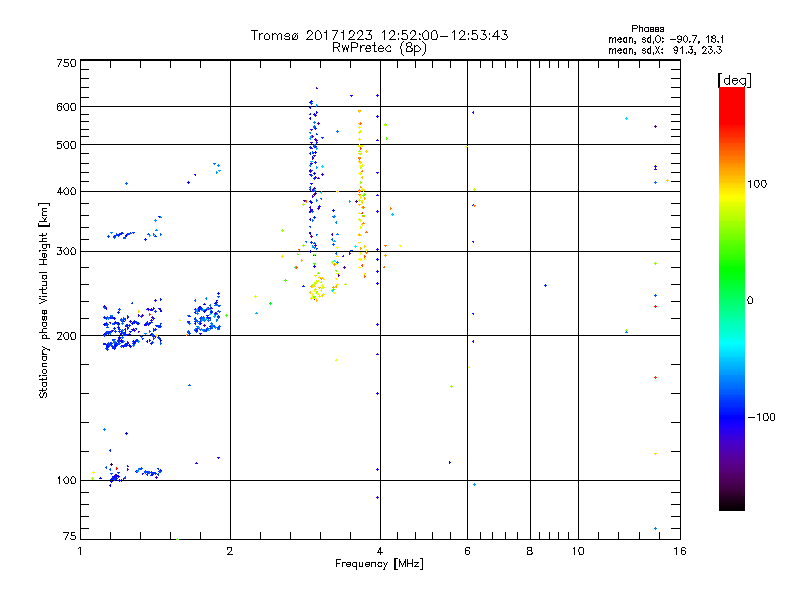Screen dimensions: 800x600
Task: Click the x-axis tick label '1'
Action: coord(80,551)
